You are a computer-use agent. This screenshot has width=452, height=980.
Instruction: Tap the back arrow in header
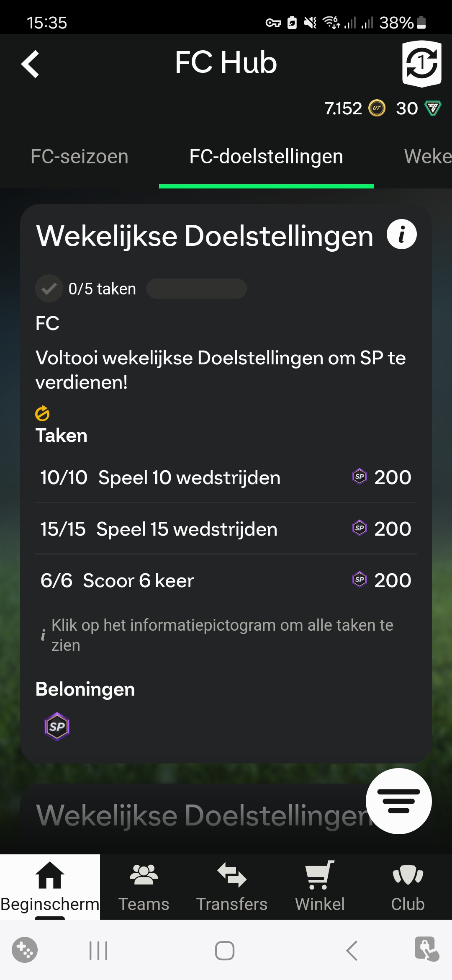31,64
